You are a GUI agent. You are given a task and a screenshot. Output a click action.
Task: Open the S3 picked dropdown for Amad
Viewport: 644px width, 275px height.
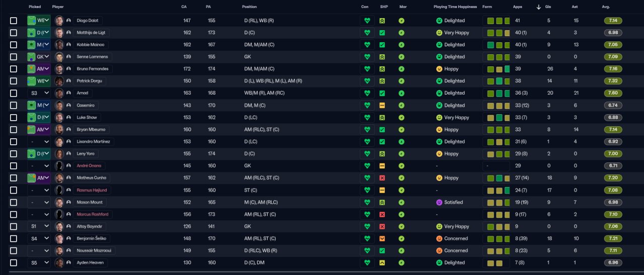coord(39,93)
